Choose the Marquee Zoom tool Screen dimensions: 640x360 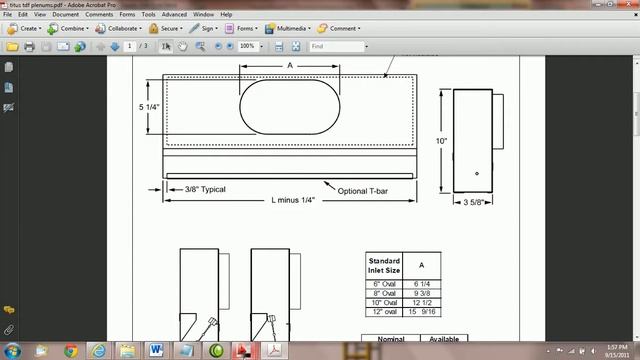point(200,47)
